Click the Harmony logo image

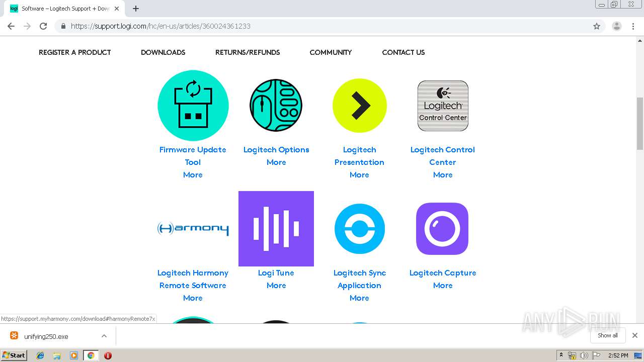tap(193, 229)
